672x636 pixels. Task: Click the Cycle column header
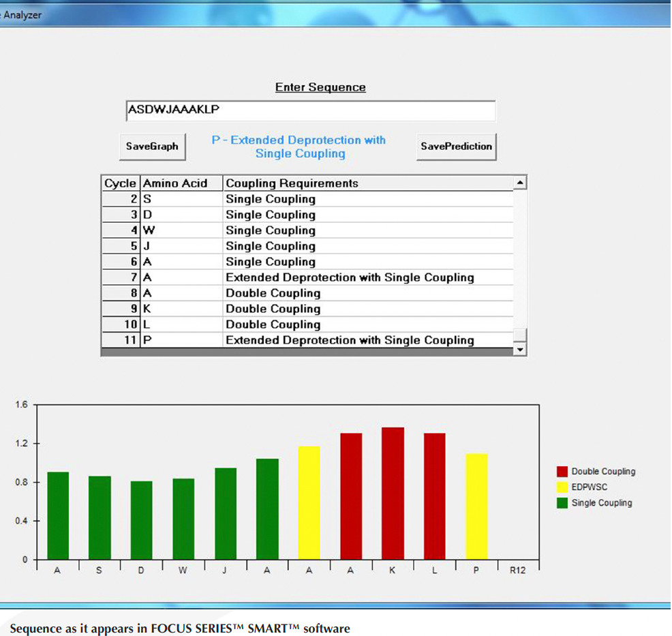(120, 183)
